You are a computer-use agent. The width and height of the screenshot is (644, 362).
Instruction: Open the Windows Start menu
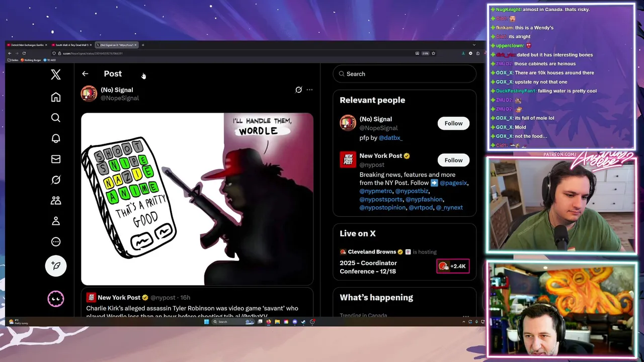click(206, 322)
